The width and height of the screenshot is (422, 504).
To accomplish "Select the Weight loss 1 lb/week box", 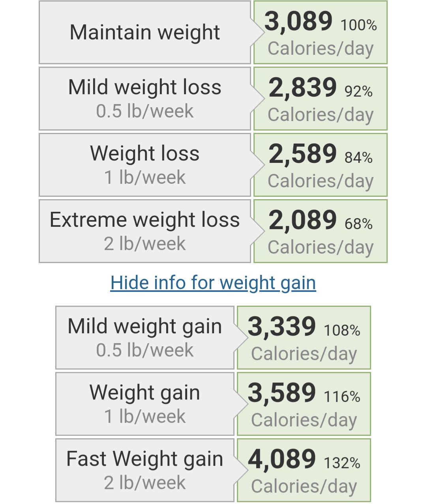I will point(144,165).
